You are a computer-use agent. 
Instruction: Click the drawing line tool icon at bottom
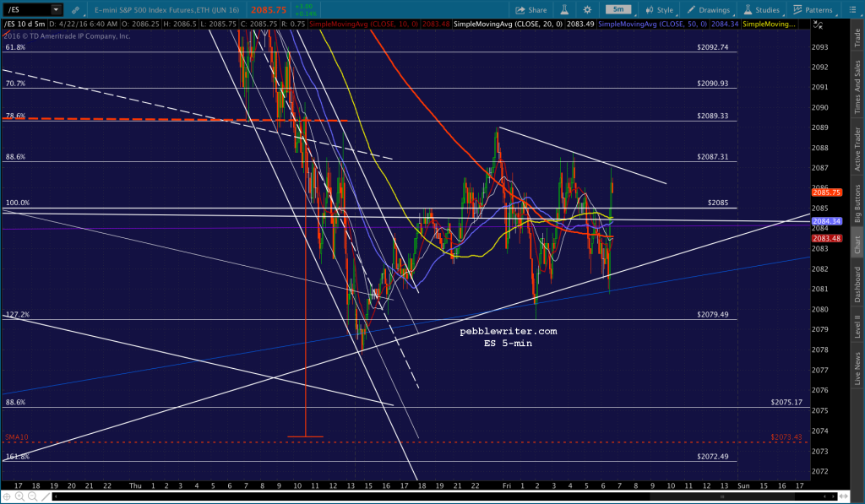tap(46, 497)
